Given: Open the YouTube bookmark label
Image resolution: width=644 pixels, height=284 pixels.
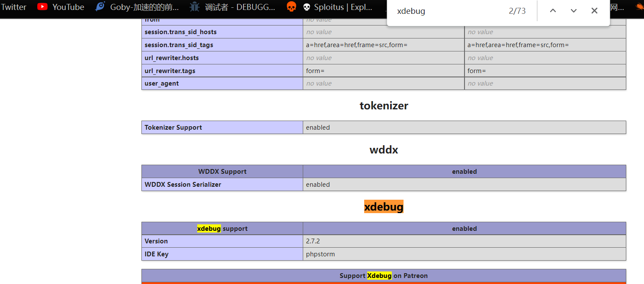Looking at the screenshot, I should pos(68,7).
